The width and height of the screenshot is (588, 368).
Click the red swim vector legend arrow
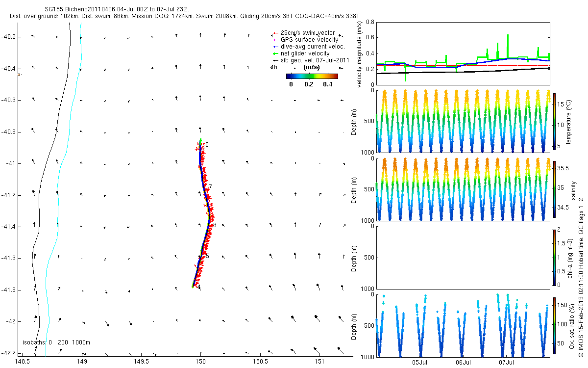point(275,33)
